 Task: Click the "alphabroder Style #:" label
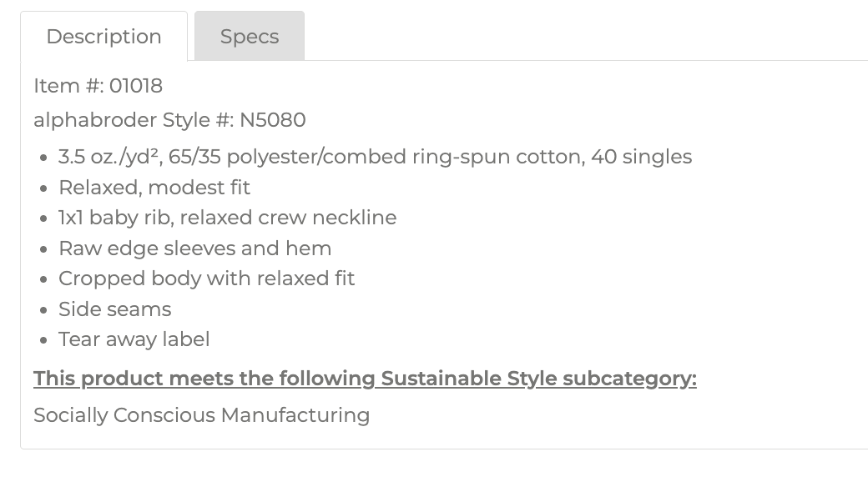[134, 120]
